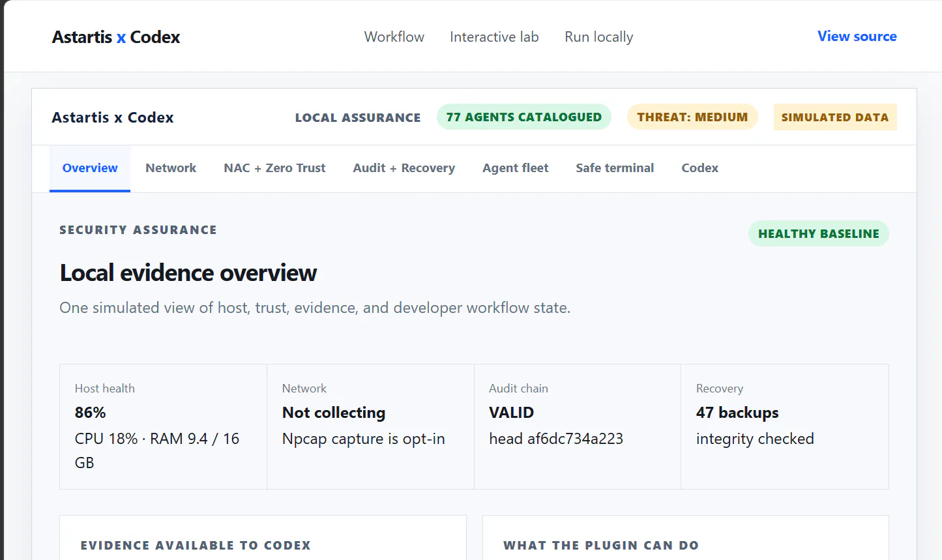Image resolution: width=942 pixels, height=560 pixels.
Task: Go to the Workflow nav link
Action: (394, 37)
